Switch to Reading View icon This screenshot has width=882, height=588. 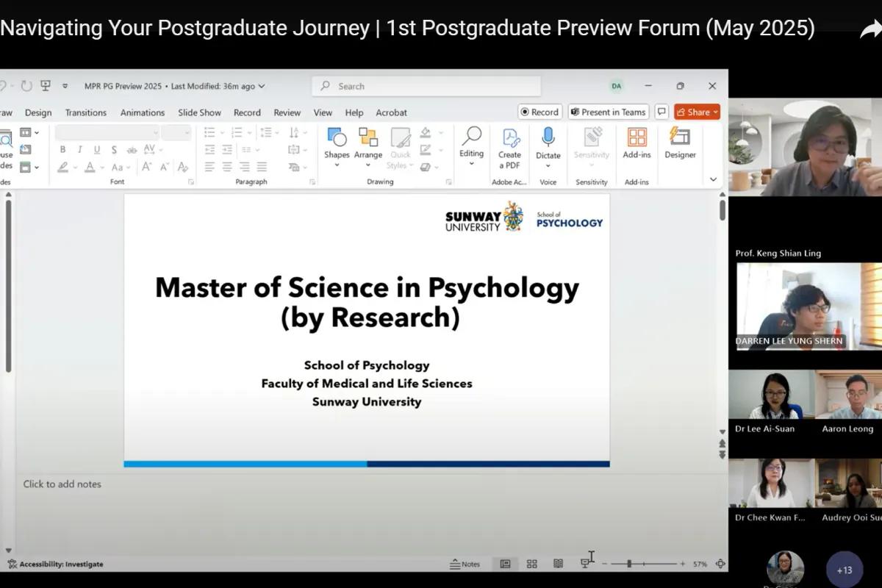pyautogui.click(x=559, y=564)
